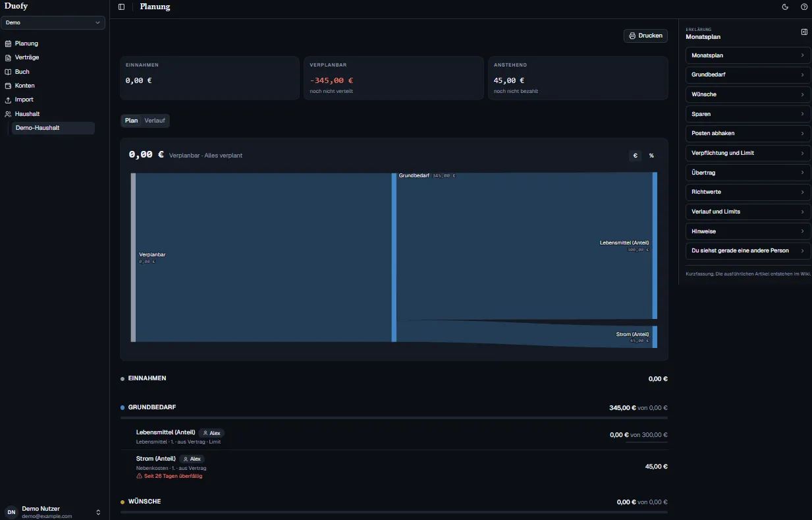The image size is (812, 520).
Task: Click the document icon beside Verträge
Action: [9, 57]
